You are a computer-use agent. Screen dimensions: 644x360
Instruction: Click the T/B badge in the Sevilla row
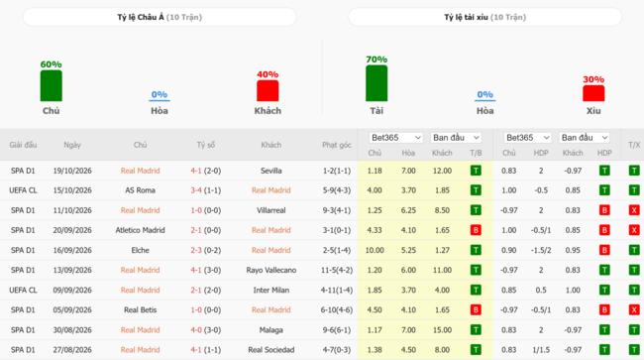point(476,171)
